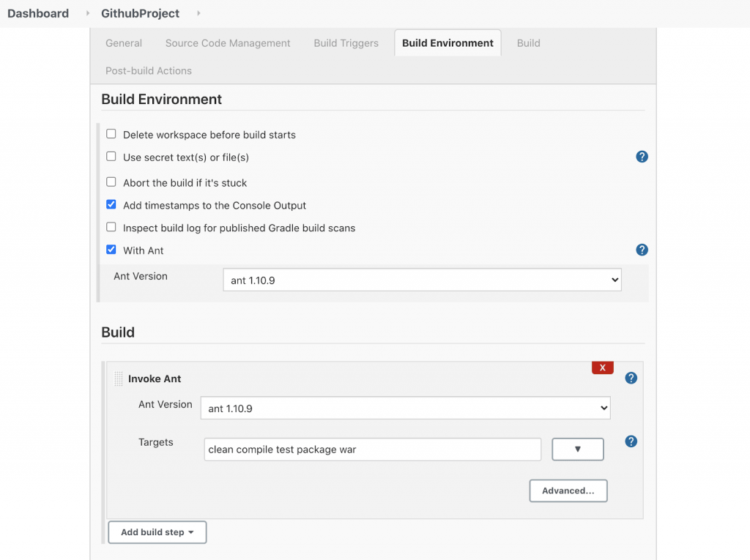Open Build Environment Ant Version dropdown
Screen dimensions: 750x560
click(x=422, y=280)
